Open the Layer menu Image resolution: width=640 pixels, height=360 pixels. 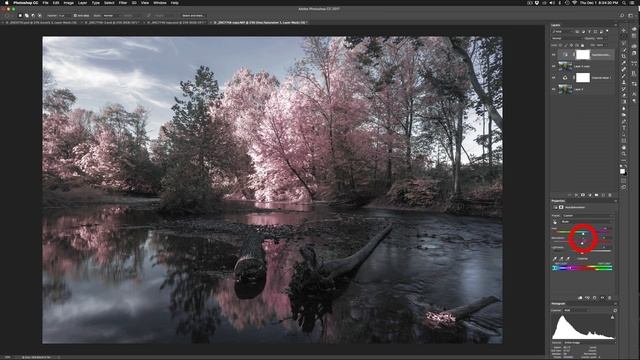pyautogui.click(x=82, y=3)
